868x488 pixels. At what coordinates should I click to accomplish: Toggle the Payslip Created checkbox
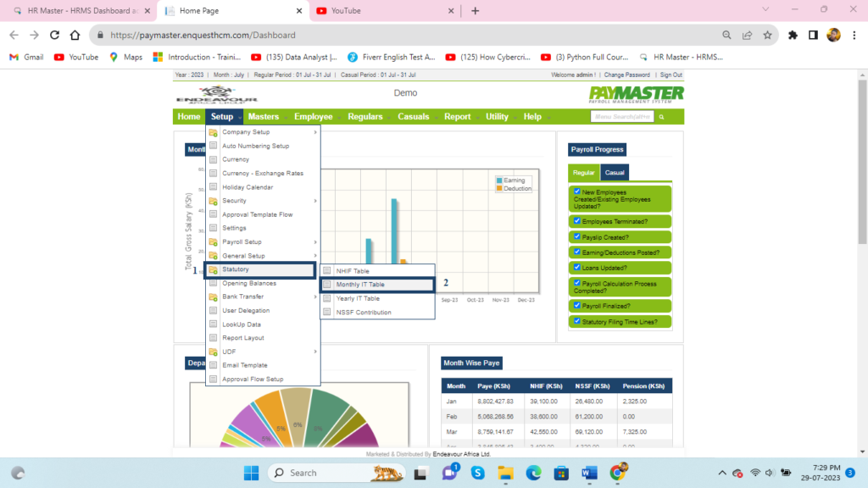pos(577,237)
